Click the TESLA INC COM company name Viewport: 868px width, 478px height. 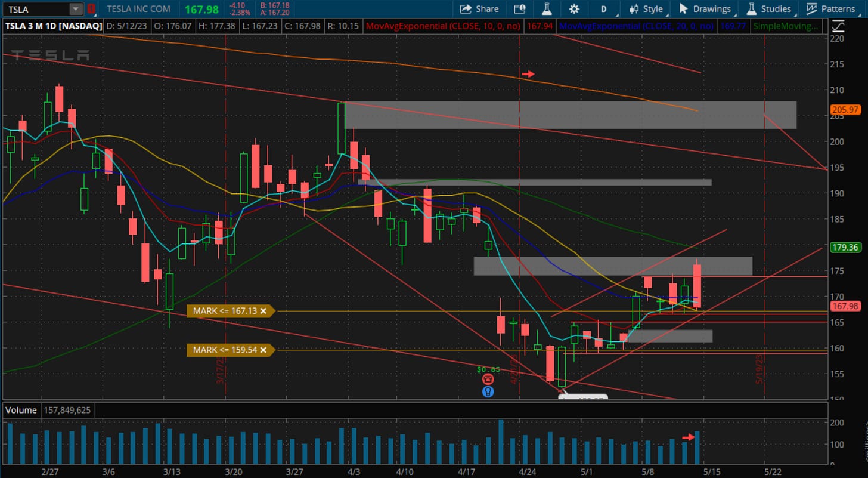tap(138, 9)
